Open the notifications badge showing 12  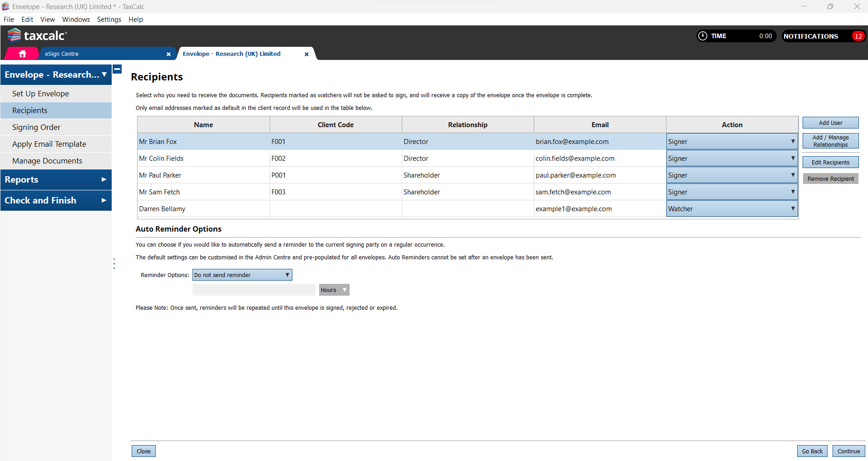(x=858, y=36)
